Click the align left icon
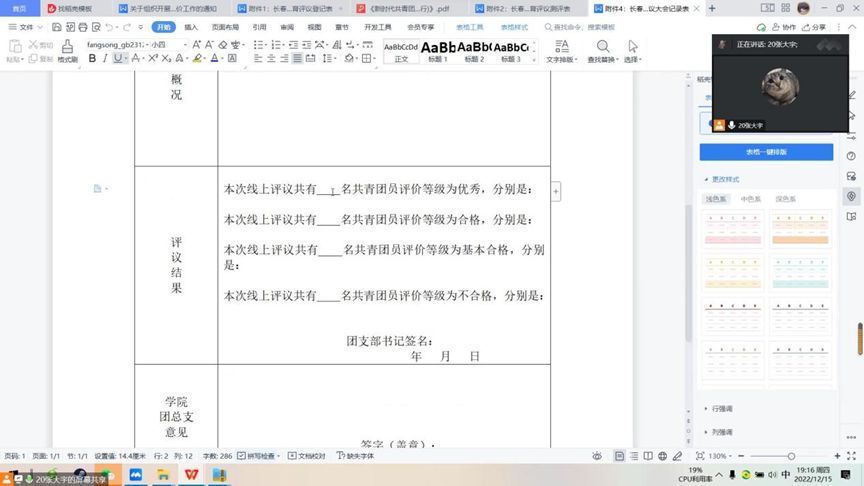The image size is (864, 486). tap(258, 58)
